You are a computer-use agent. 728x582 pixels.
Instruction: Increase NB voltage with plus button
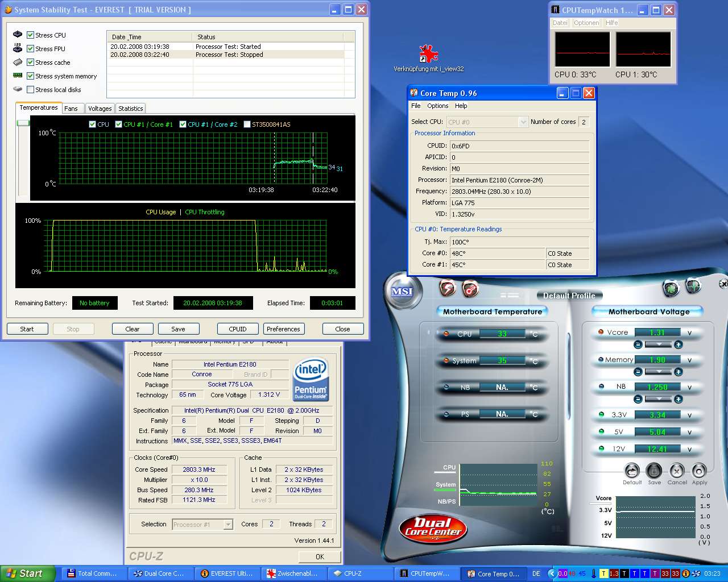tap(678, 399)
